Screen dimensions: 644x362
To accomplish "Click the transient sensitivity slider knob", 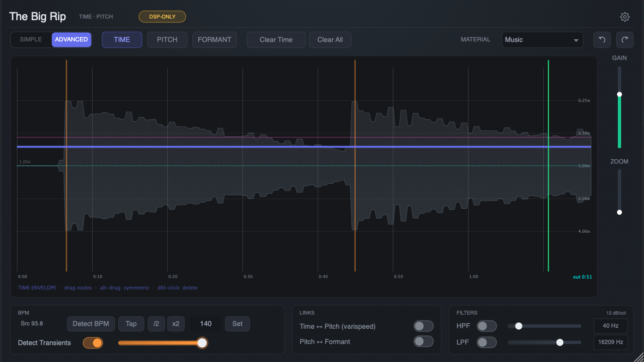I will pos(202,343).
